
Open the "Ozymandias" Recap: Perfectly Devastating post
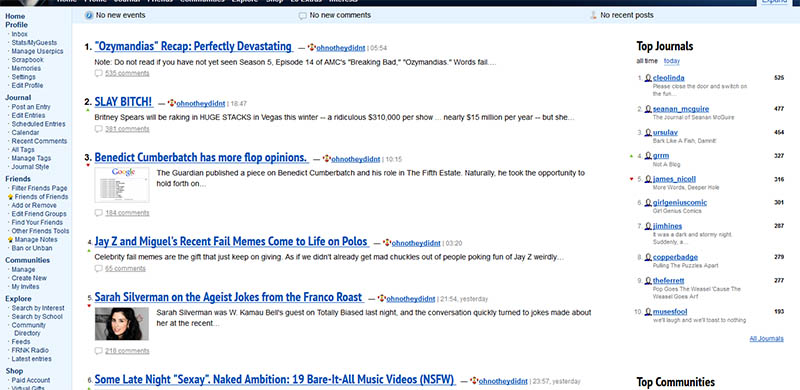(x=193, y=46)
